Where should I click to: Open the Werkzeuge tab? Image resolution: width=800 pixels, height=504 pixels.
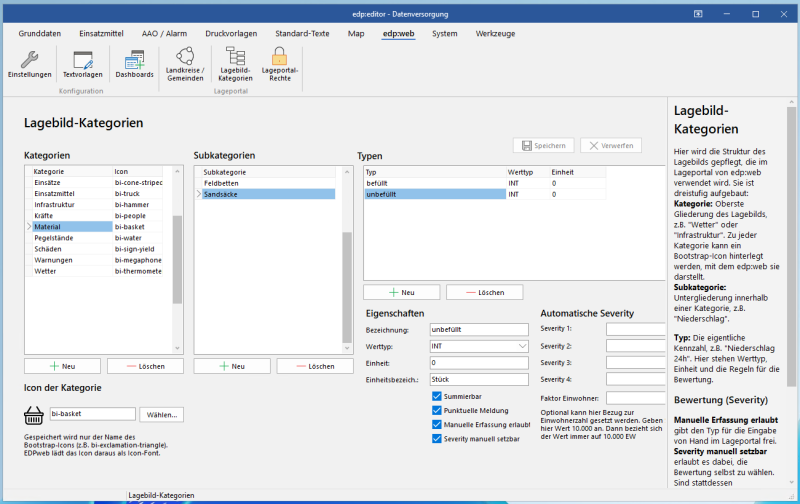click(495, 34)
